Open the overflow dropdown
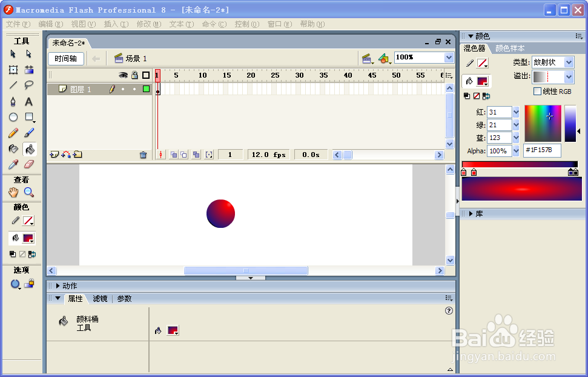The image size is (588, 377). pyautogui.click(x=569, y=77)
